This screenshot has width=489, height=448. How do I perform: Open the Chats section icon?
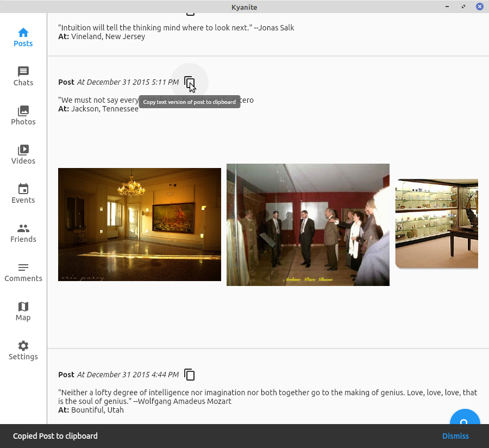tap(23, 72)
